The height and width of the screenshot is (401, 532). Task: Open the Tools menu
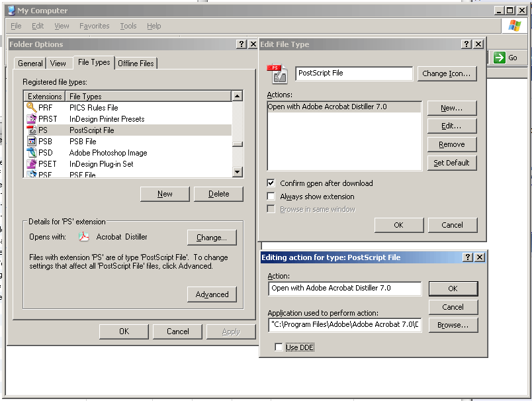128,26
